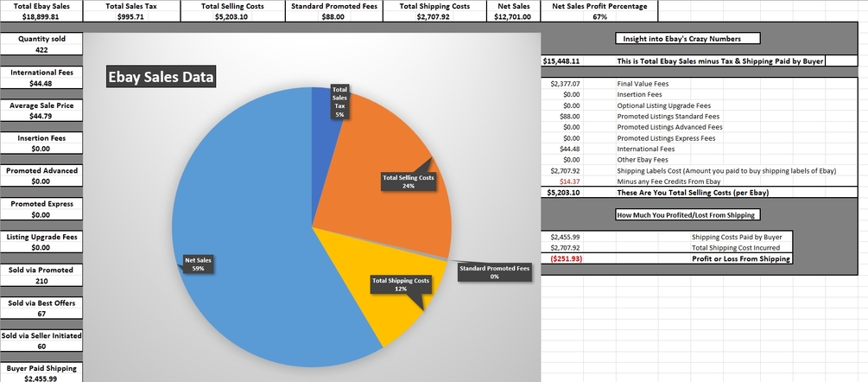Select Sold via Promoted value 210
The width and height of the screenshot is (868, 382).
point(41,281)
